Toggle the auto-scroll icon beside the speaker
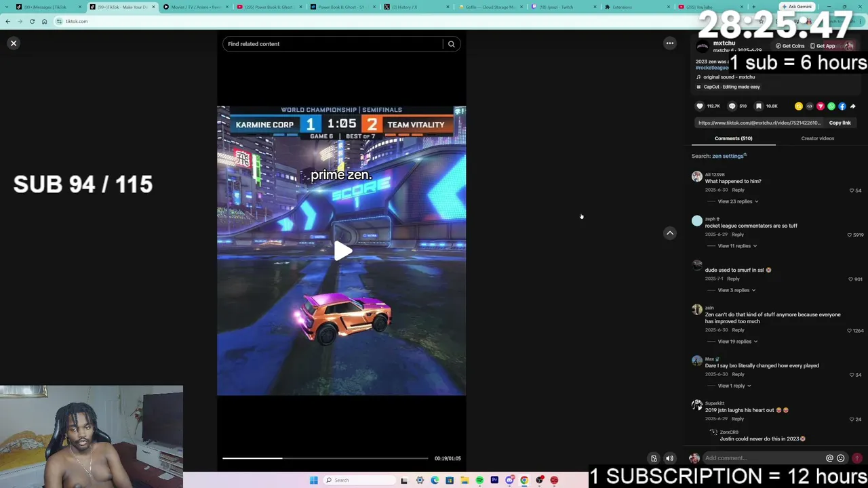 tap(654, 458)
